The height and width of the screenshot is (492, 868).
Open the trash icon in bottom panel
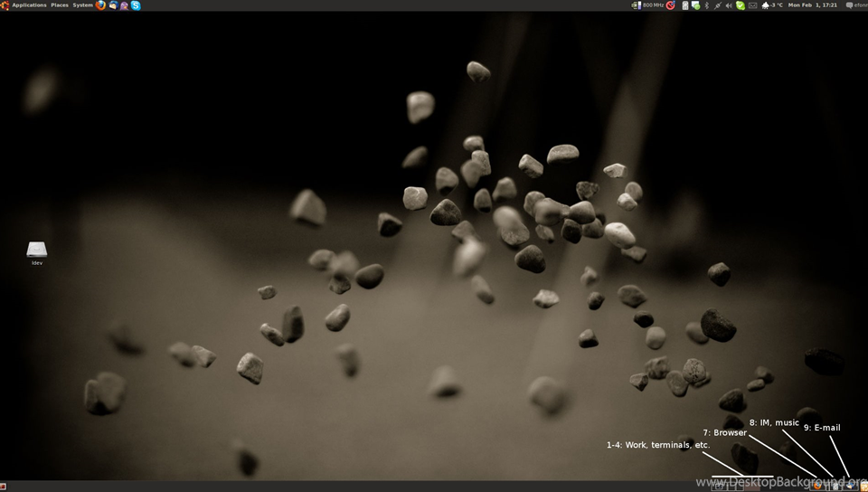click(x=863, y=487)
